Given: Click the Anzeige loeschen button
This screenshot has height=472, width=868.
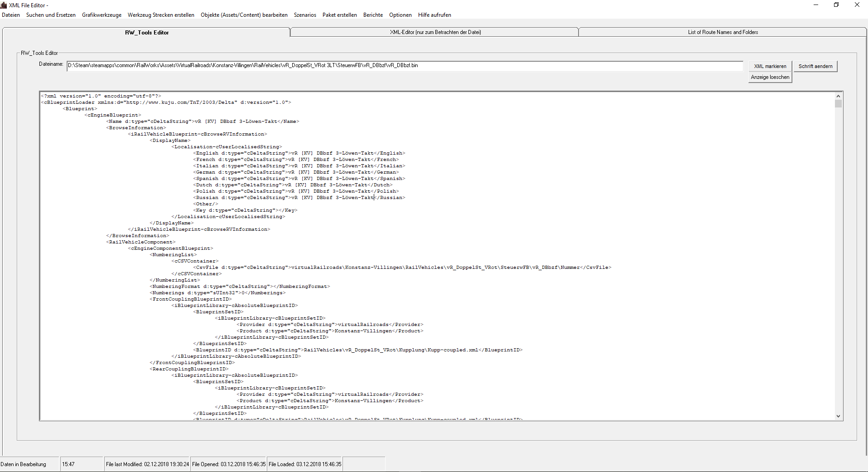Looking at the screenshot, I should coord(770,77).
